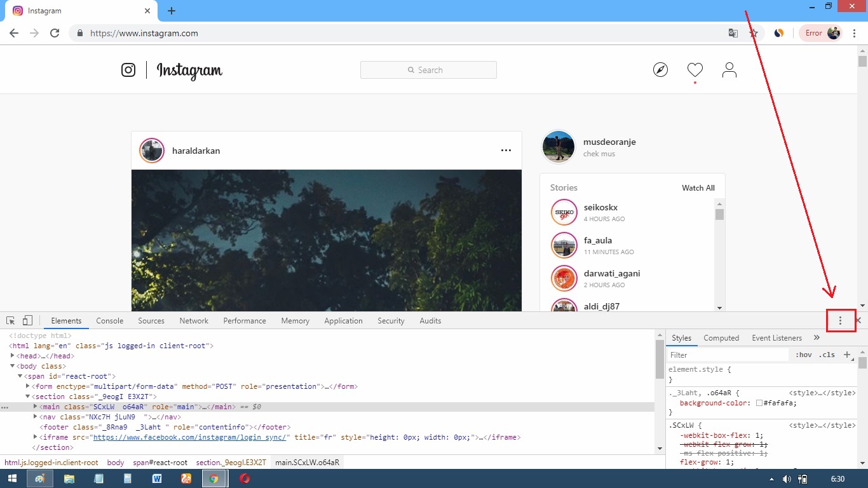Collapse the section _9eogI node
The width and height of the screenshot is (868, 488).
28,396
